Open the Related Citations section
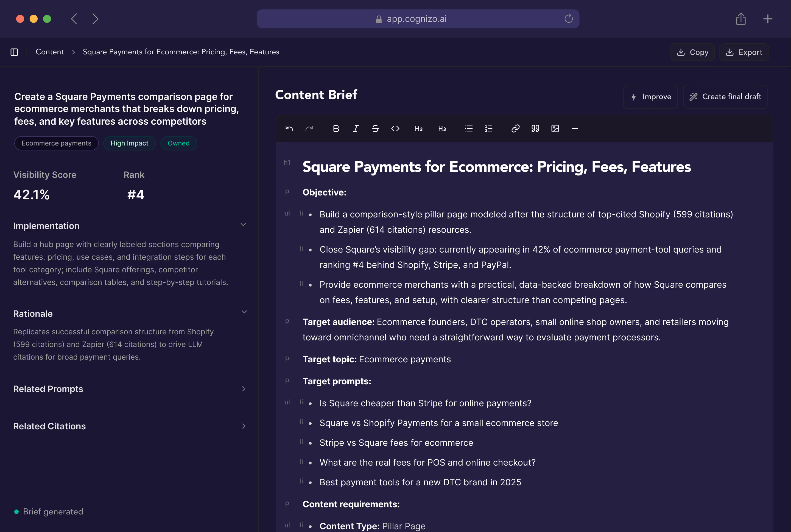 [x=244, y=426]
